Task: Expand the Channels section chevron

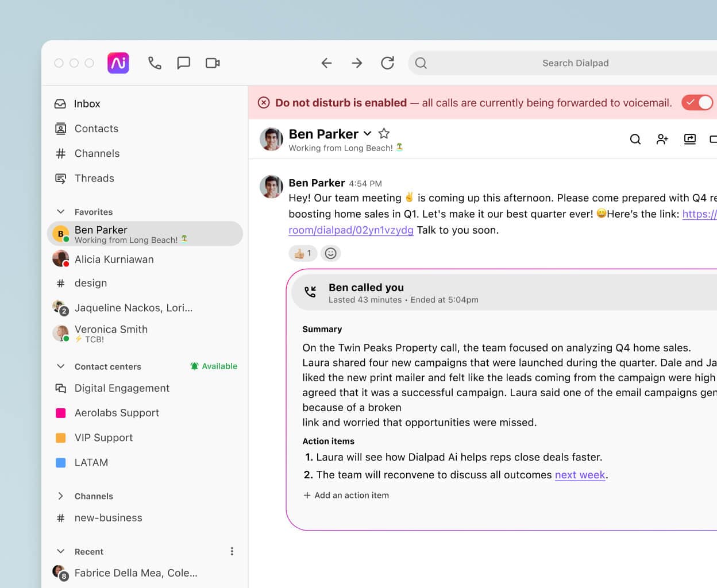Action: (x=61, y=496)
